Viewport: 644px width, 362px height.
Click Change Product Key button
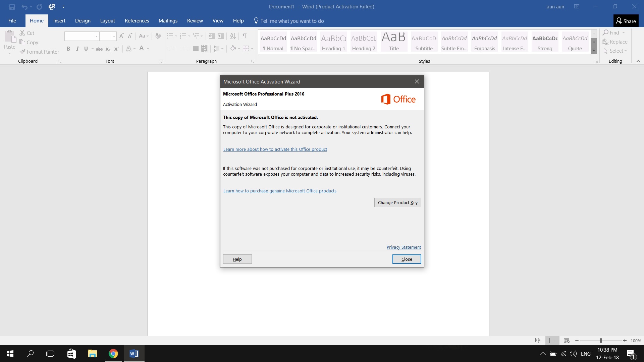pos(397,202)
